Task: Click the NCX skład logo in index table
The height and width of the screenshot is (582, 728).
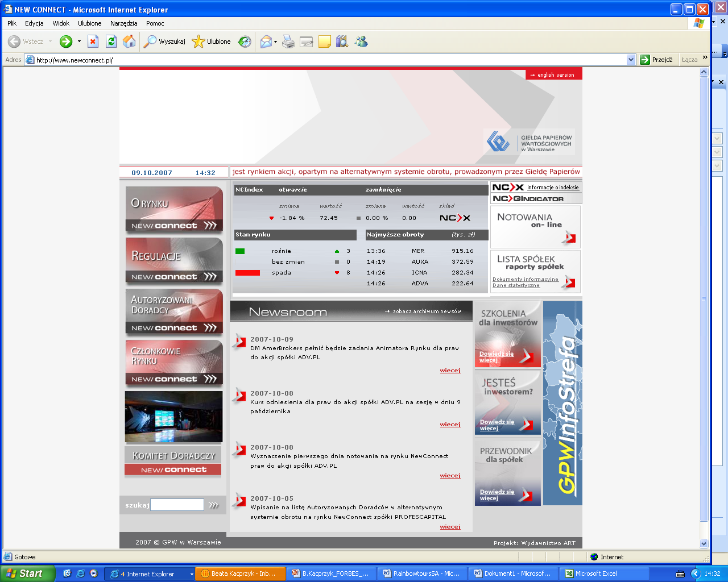Action: click(x=455, y=218)
